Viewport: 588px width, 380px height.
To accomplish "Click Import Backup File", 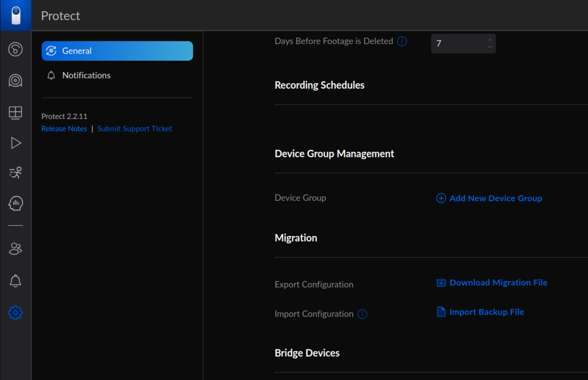I will point(487,312).
